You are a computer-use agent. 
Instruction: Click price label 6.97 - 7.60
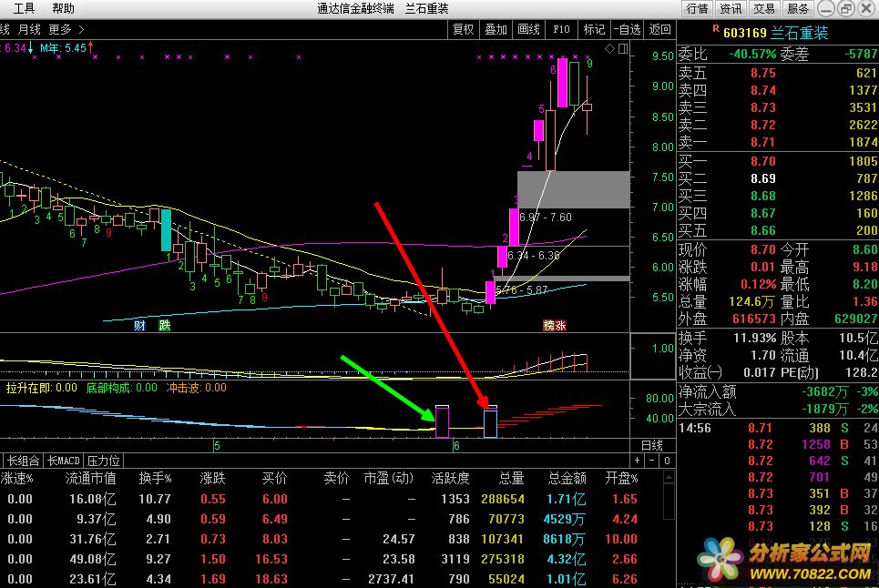click(546, 218)
